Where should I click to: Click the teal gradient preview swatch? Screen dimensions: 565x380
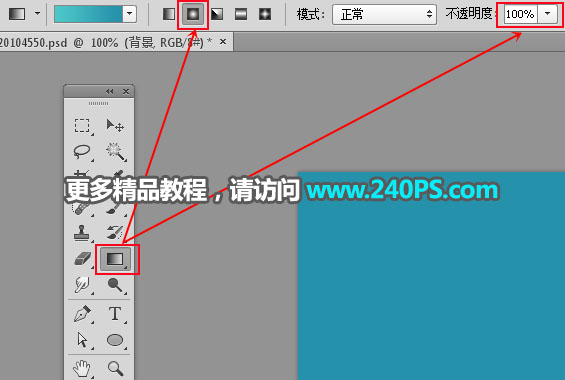tap(88, 14)
